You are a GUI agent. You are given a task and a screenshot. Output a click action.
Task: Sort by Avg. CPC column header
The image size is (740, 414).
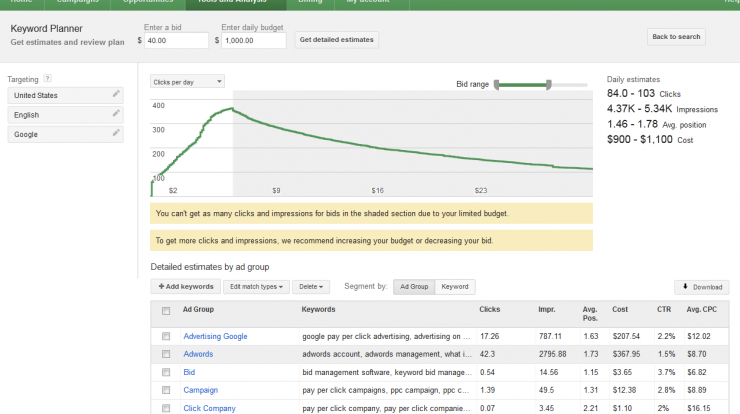click(701, 309)
